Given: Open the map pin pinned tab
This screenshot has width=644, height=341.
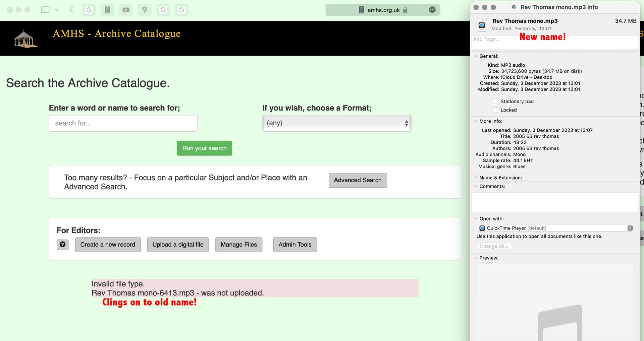Looking at the screenshot, I should point(145,10).
